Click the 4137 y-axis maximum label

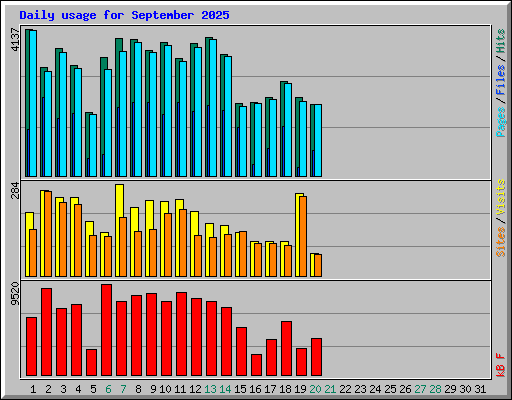[x=15, y=40]
